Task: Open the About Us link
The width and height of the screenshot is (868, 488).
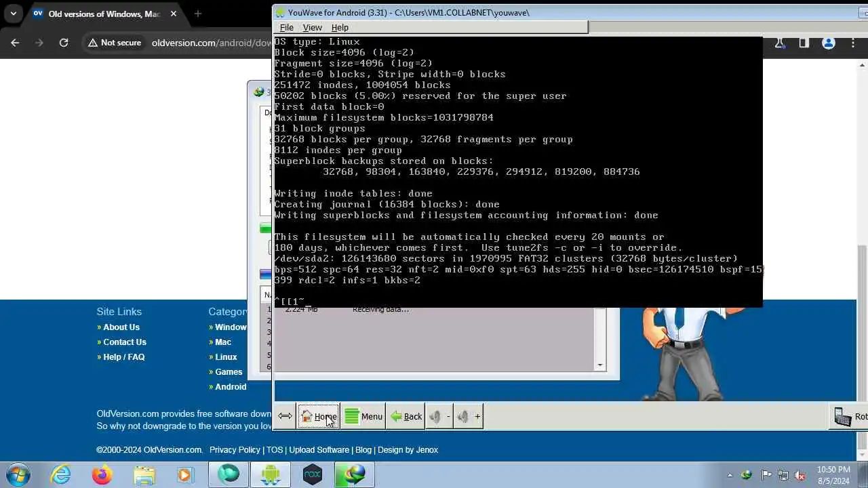Action: pos(121,327)
